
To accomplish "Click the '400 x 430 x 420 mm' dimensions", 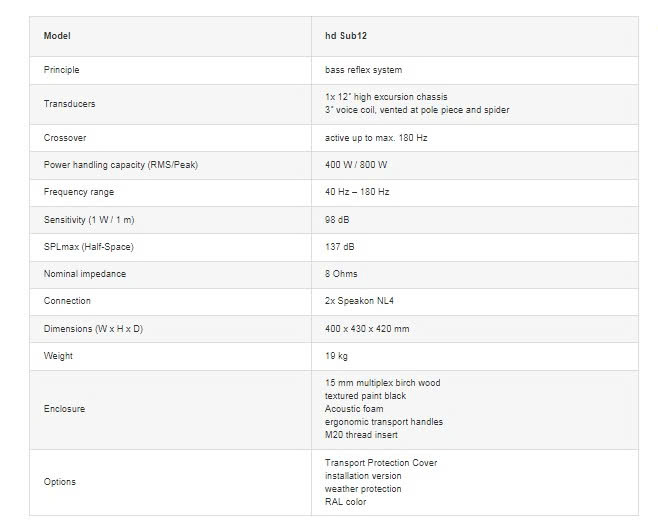I will [367, 328].
